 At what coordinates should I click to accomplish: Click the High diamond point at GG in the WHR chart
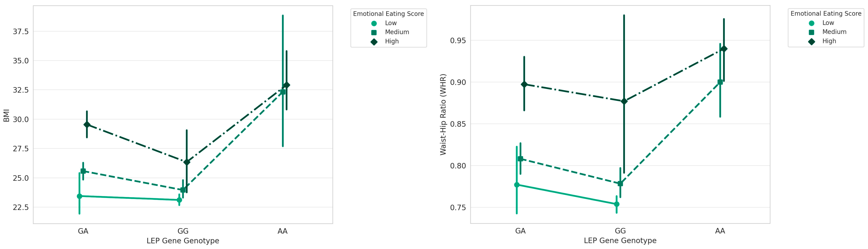pyautogui.click(x=624, y=101)
